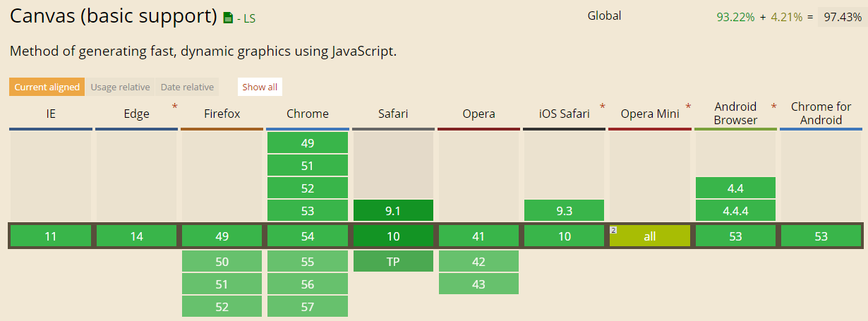Click the note 2 marker on Opera Mini cell
The image size is (868, 321).
pos(613,230)
